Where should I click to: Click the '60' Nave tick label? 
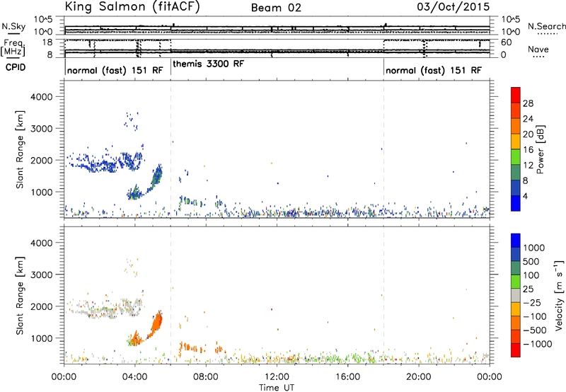[x=506, y=42]
